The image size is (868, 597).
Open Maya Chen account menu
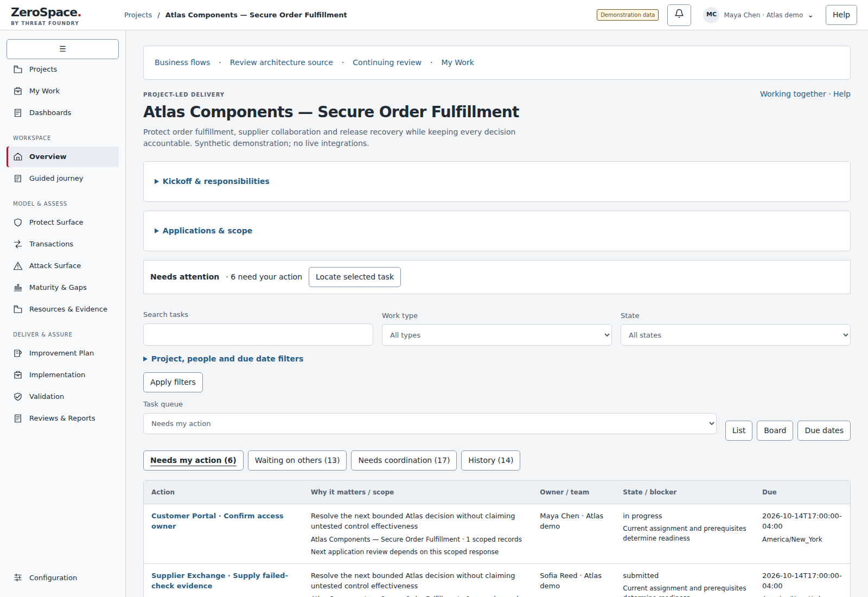[x=758, y=15]
